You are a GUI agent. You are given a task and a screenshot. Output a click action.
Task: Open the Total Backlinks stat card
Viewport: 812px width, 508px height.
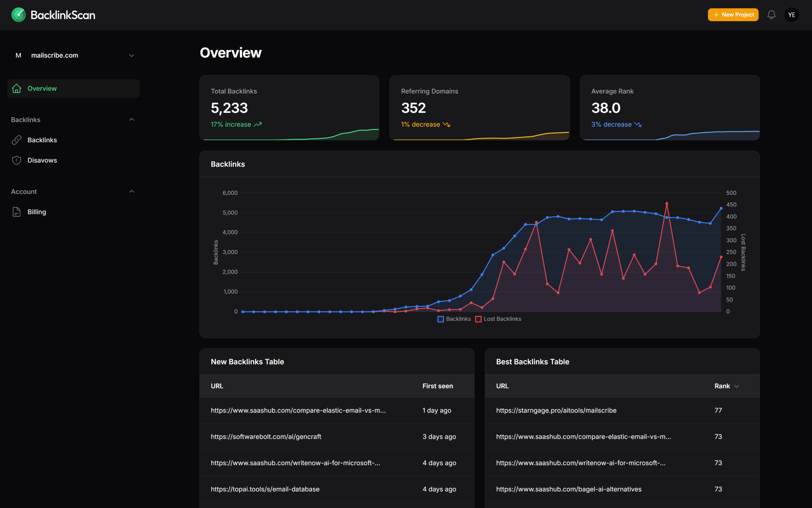(289, 108)
